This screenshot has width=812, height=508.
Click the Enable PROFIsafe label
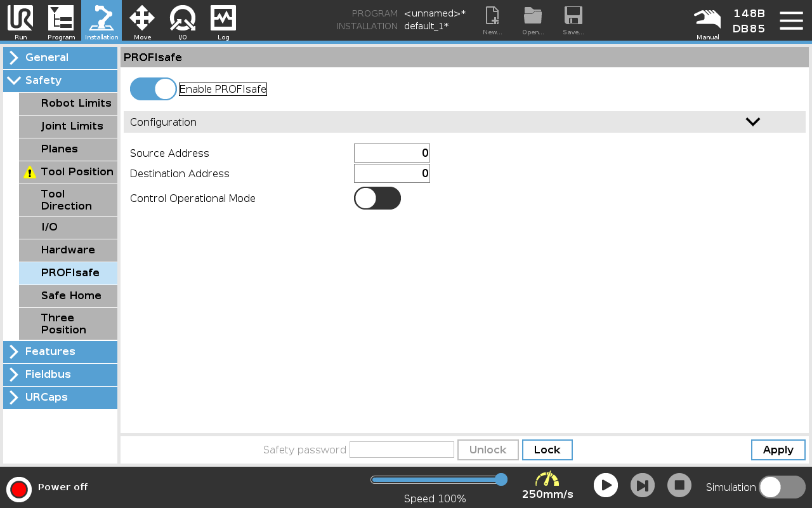click(223, 89)
